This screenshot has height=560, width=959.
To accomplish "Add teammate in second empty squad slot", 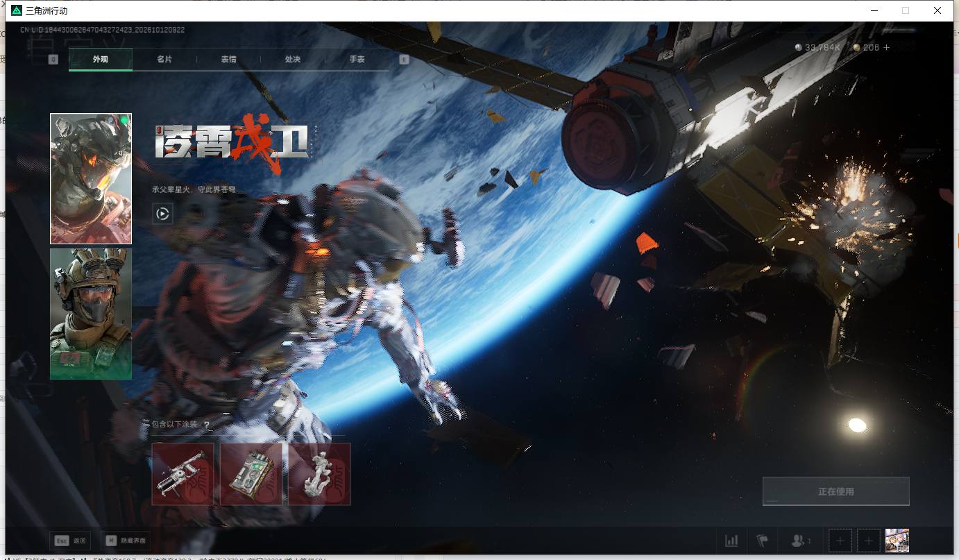I will pos(868,541).
